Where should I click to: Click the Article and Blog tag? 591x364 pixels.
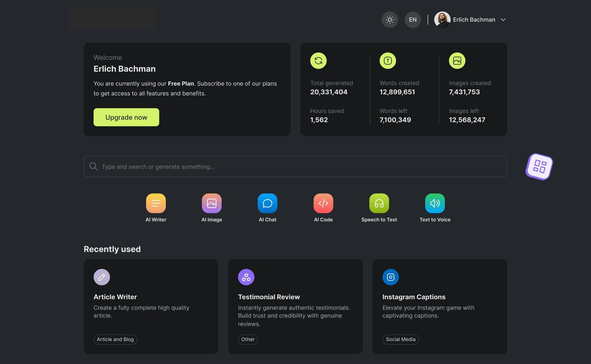[115, 339]
